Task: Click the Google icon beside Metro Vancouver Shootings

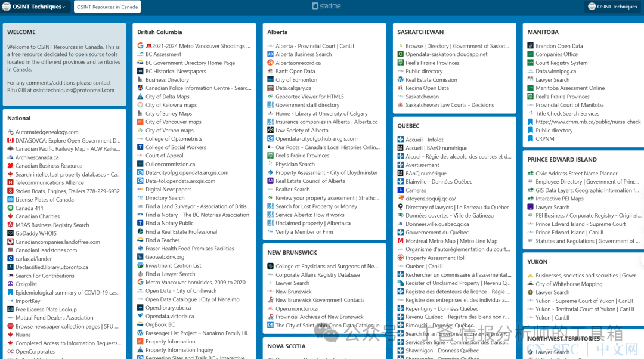Action: click(141, 45)
